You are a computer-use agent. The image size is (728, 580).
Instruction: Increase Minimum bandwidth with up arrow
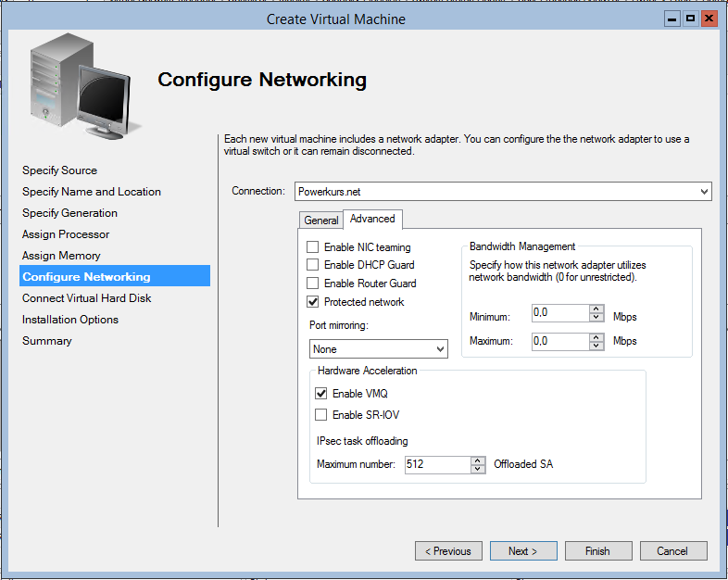pyautogui.click(x=596, y=309)
